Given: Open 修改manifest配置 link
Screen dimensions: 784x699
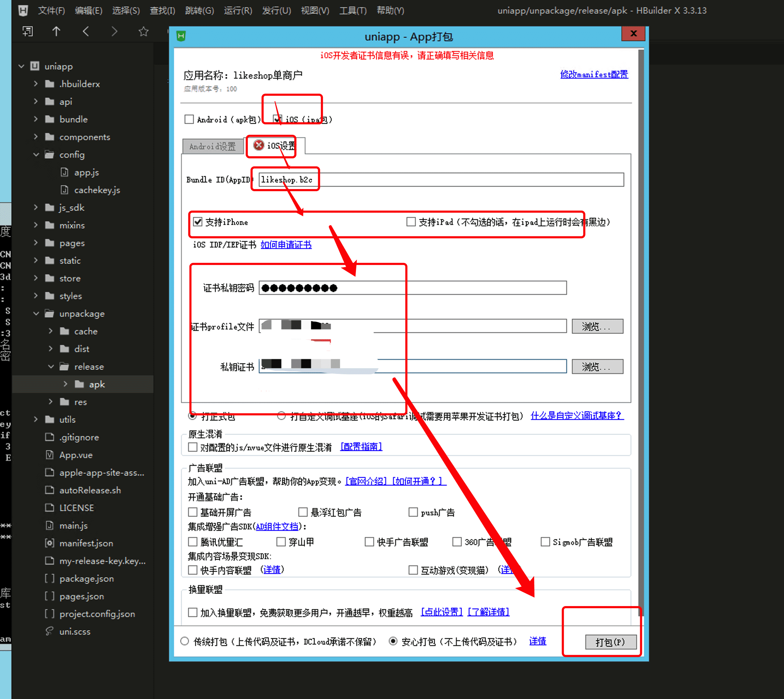Looking at the screenshot, I should tap(594, 75).
